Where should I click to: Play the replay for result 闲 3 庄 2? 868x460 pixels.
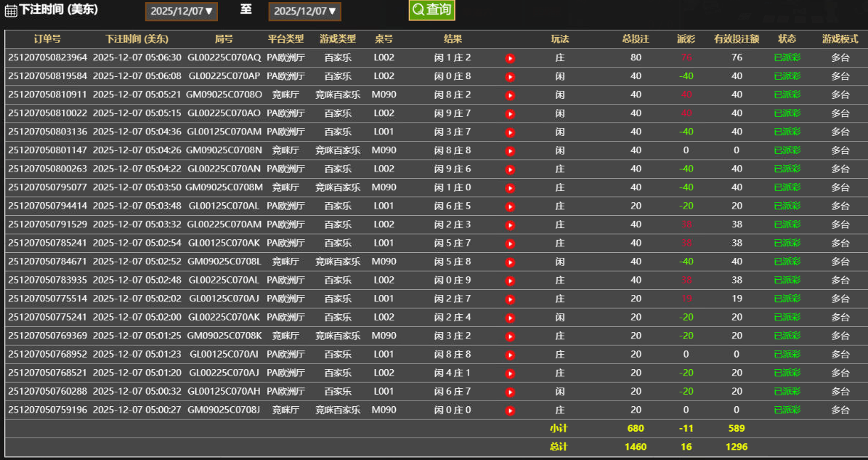coord(511,336)
